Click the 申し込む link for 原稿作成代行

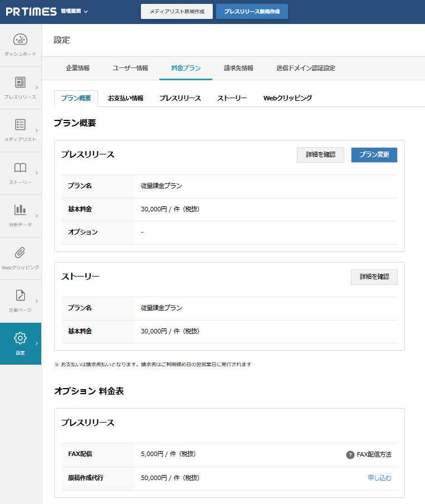click(379, 478)
